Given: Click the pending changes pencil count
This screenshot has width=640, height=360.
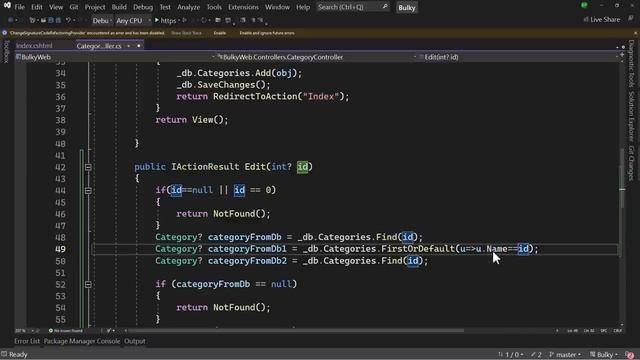Looking at the screenshot, I should pos(536,355).
